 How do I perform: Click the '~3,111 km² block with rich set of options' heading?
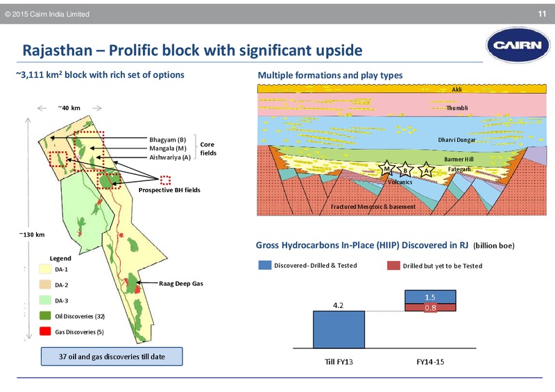[x=100, y=75]
